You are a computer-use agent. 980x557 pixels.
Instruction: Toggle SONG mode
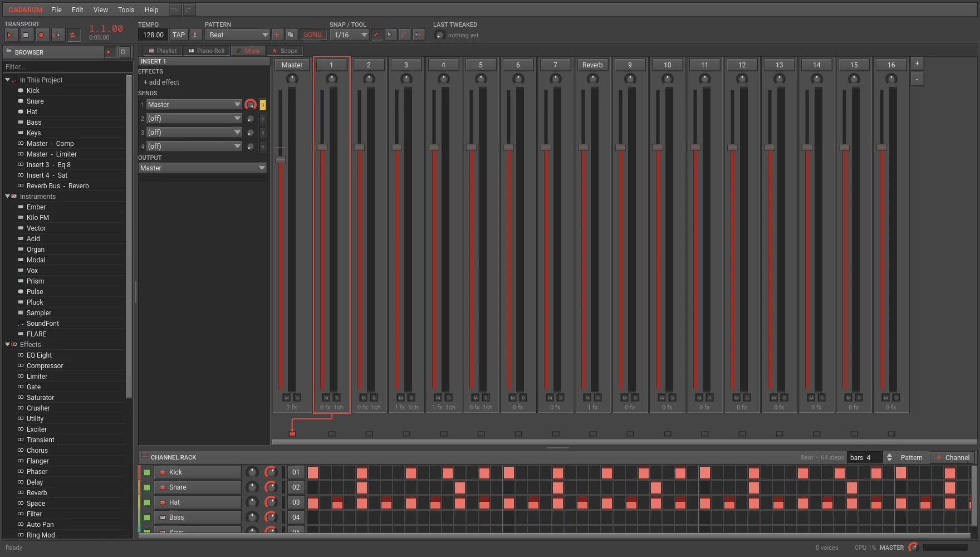tap(312, 35)
